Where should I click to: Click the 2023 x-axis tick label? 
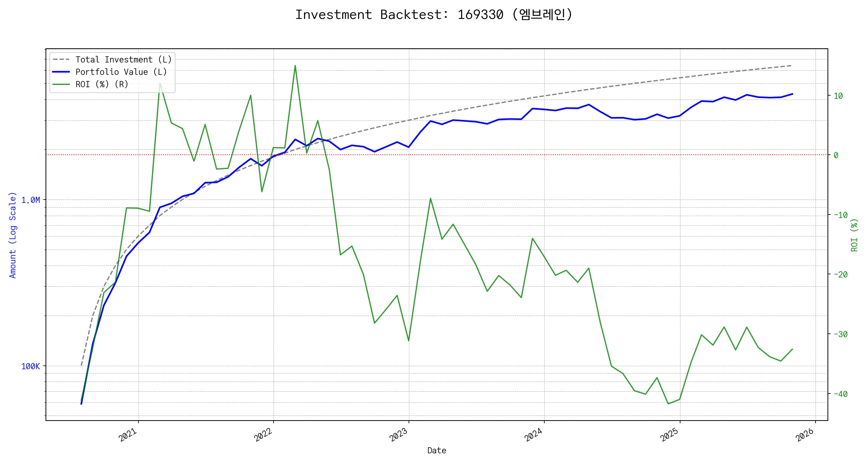(399, 435)
